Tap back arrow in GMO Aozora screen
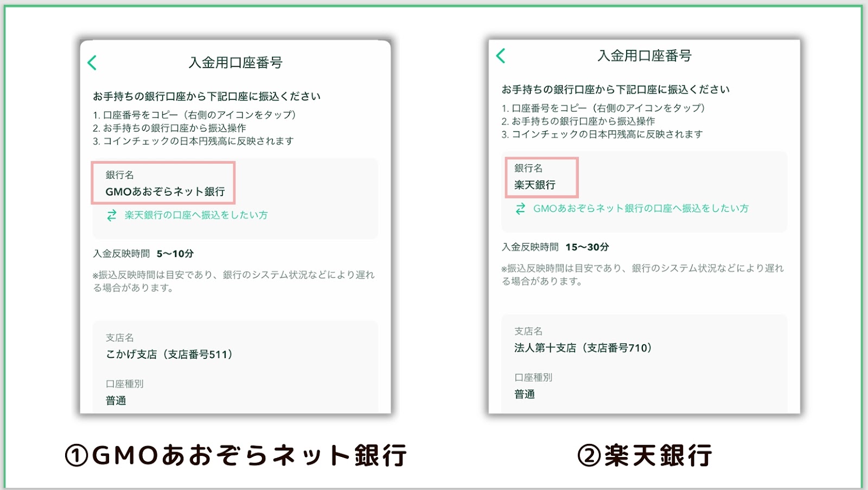Image resolution: width=868 pixels, height=490 pixels. click(92, 63)
